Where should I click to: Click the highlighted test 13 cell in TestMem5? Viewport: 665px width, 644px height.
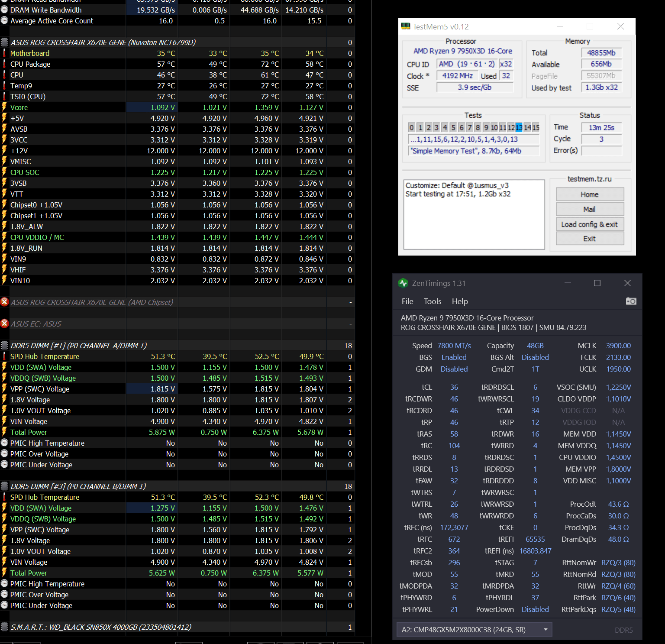(x=519, y=127)
